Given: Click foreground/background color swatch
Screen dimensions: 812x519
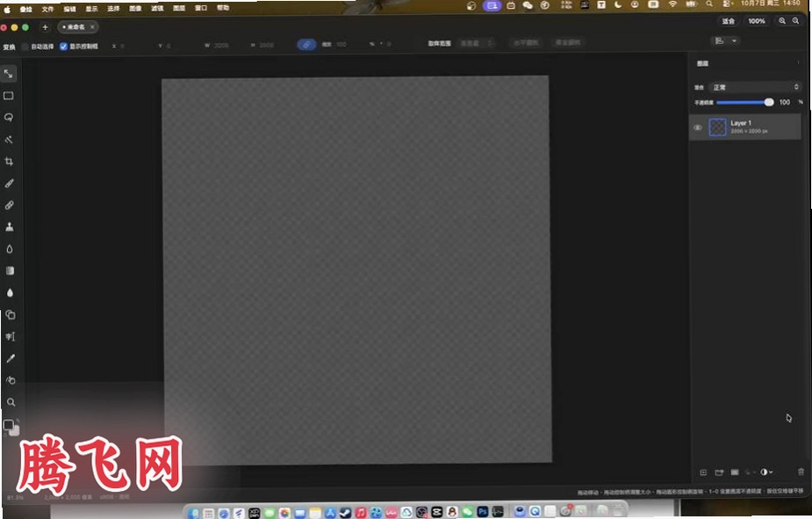Looking at the screenshot, I should (11, 428).
